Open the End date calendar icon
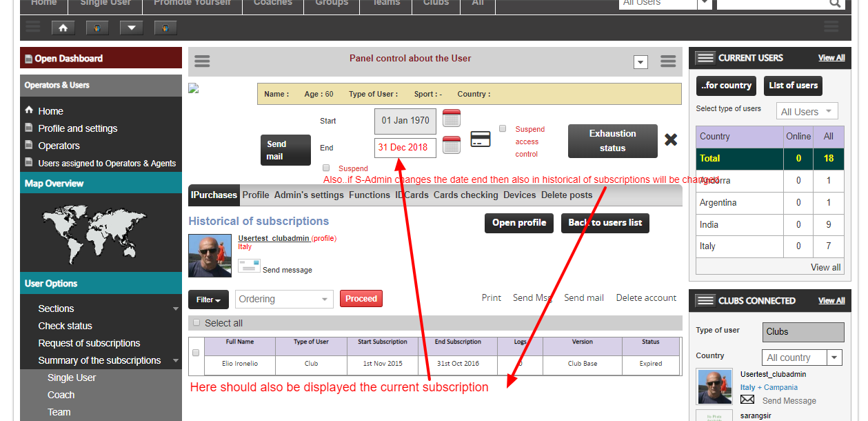This screenshot has width=868, height=421. point(452,146)
